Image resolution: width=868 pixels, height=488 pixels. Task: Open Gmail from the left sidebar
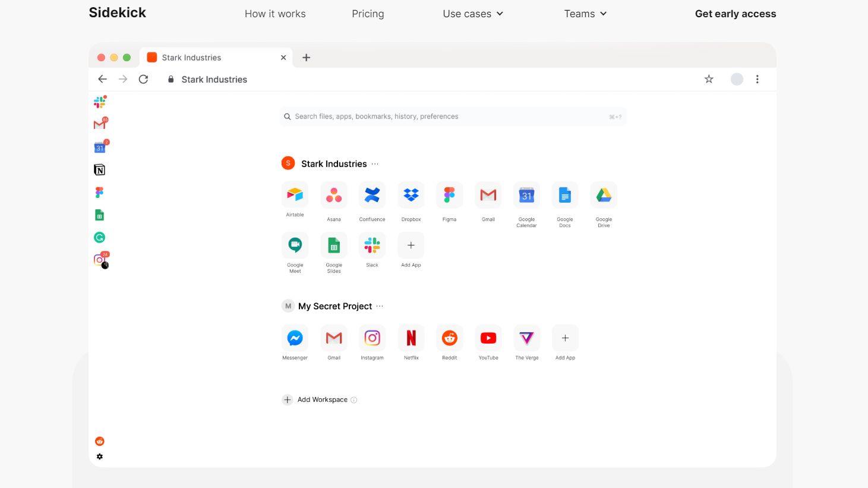99,124
